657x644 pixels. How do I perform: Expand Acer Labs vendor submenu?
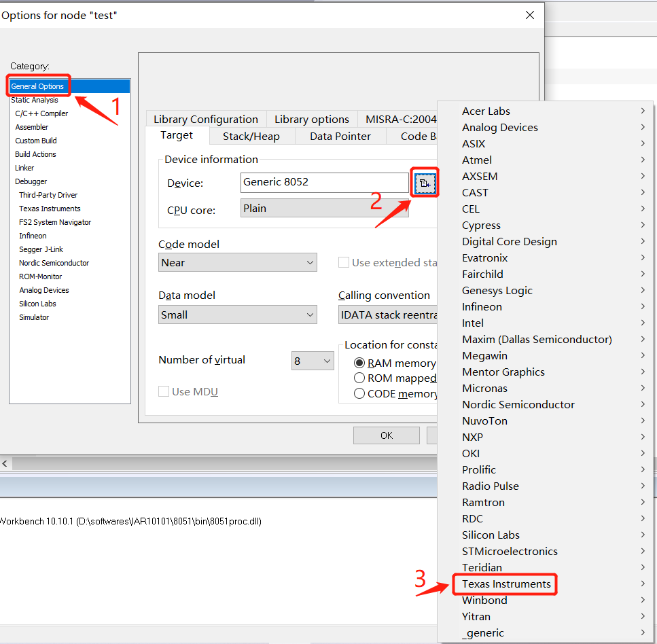545,111
